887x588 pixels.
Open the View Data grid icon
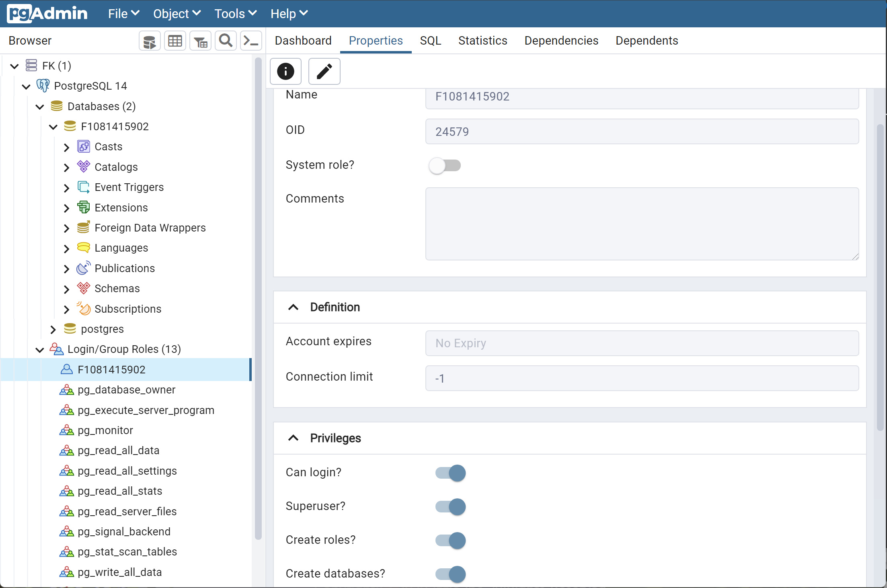[175, 41]
